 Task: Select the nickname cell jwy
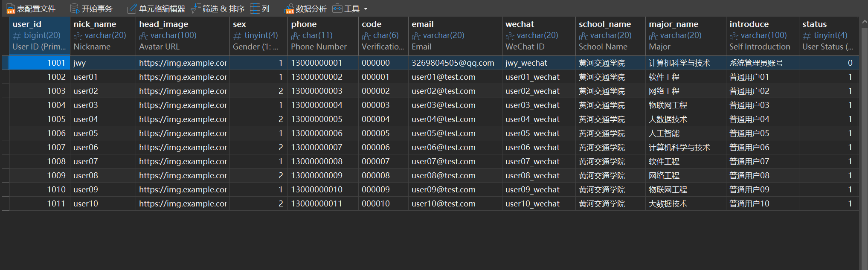click(103, 63)
